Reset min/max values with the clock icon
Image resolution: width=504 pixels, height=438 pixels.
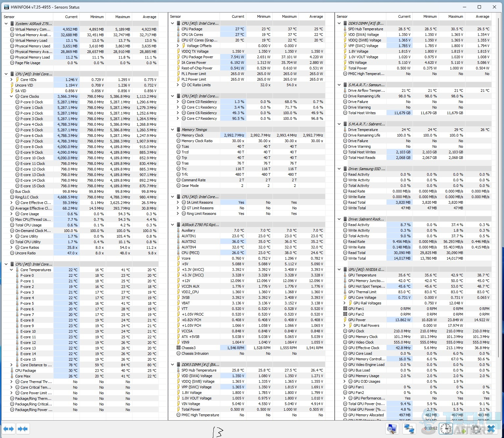(446, 429)
